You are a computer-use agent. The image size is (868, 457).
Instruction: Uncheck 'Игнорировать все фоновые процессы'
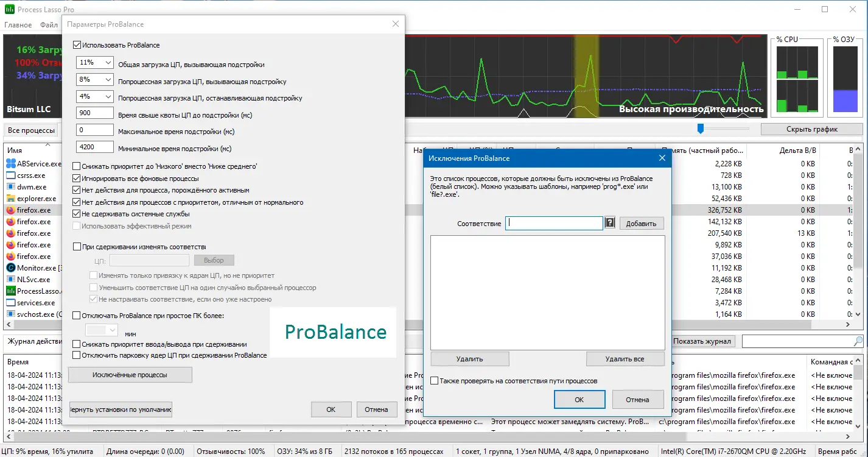(76, 179)
